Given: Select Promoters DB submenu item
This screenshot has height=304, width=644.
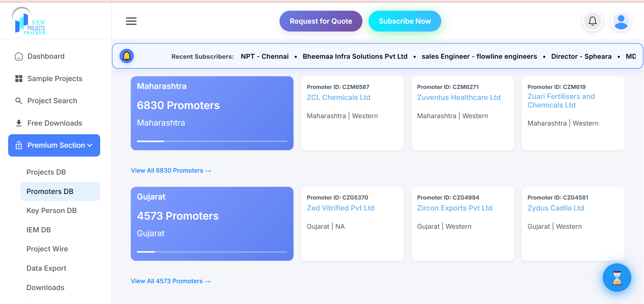Looking at the screenshot, I should pyautogui.click(x=60, y=191).
